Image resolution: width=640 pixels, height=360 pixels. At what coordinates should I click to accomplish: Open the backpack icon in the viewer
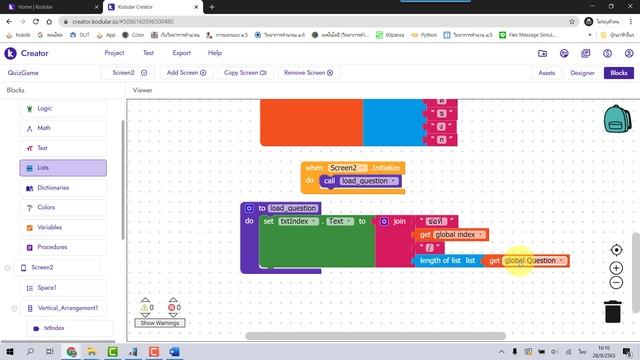click(617, 119)
